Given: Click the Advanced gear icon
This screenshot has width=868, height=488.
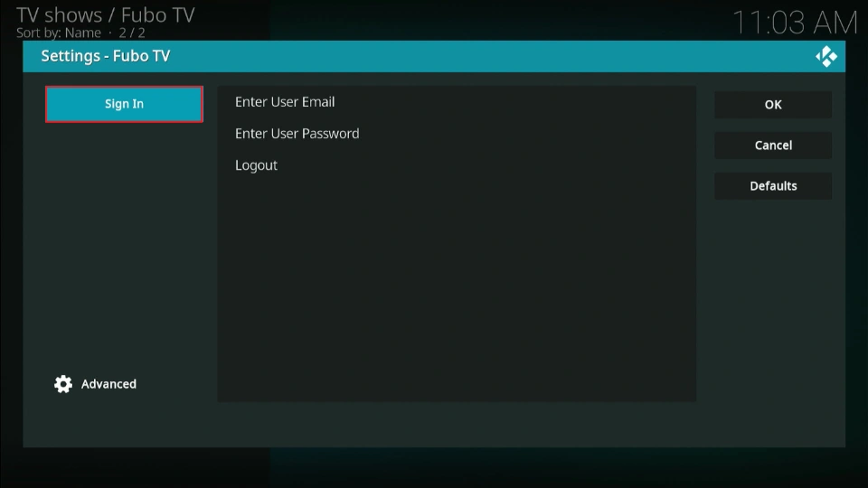Looking at the screenshot, I should pos(63,384).
